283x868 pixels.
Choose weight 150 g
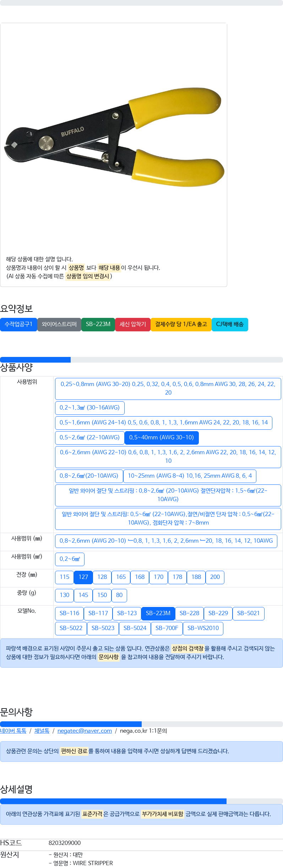pyautogui.click(x=102, y=595)
